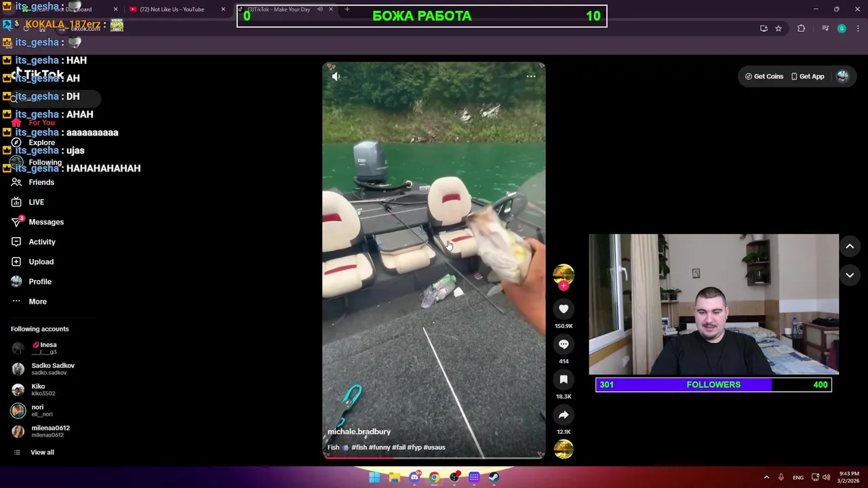Go to previous video with up chevron
Image resolution: width=868 pixels, height=488 pixels.
point(850,247)
